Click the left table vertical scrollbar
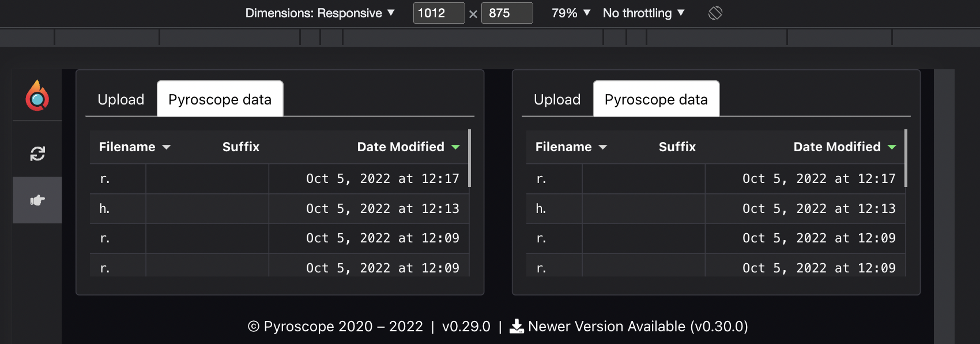 tap(470, 158)
